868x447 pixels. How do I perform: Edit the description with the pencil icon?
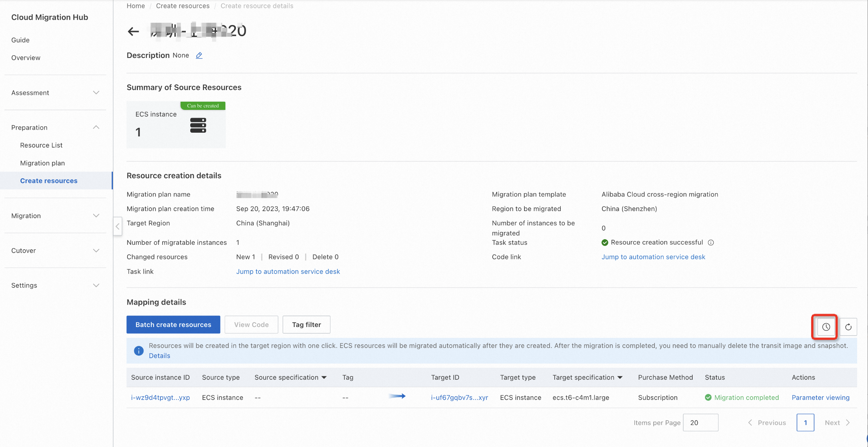(x=199, y=55)
